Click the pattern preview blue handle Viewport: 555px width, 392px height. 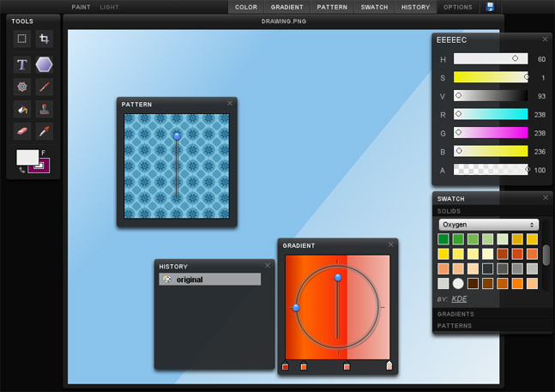tap(177, 136)
